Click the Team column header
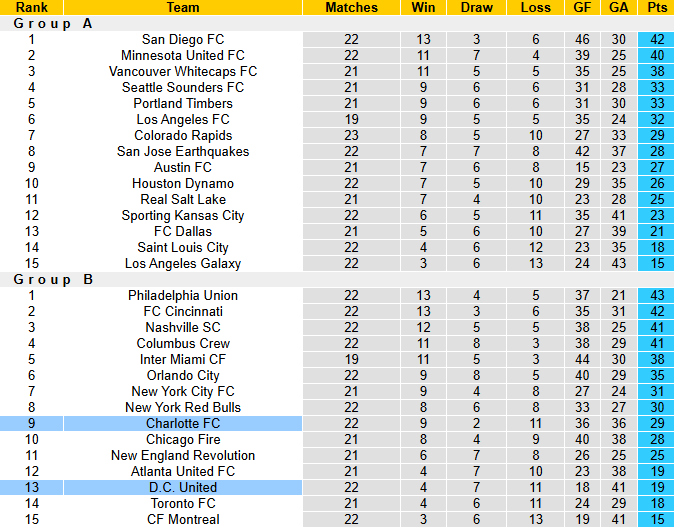The height and width of the screenshot is (529, 674). pyautogui.click(x=183, y=7)
